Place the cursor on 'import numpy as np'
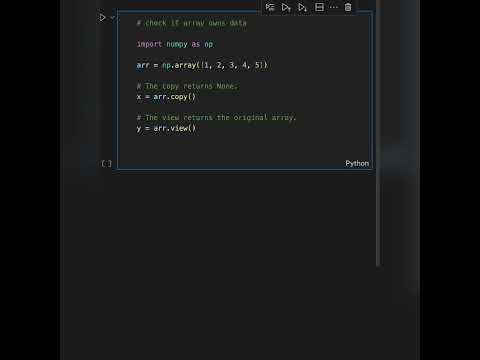Viewport: 480px width, 360px height. pyautogui.click(x=175, y=44)
